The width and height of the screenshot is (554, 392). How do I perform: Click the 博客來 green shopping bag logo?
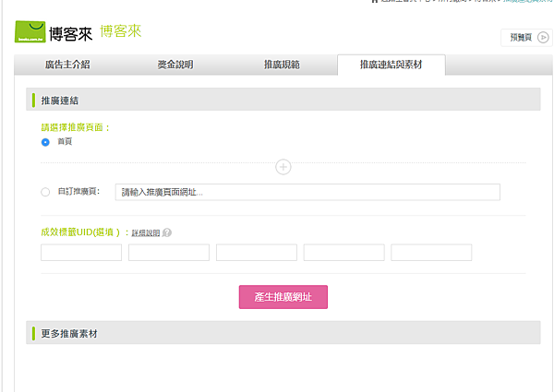point(30,31)
